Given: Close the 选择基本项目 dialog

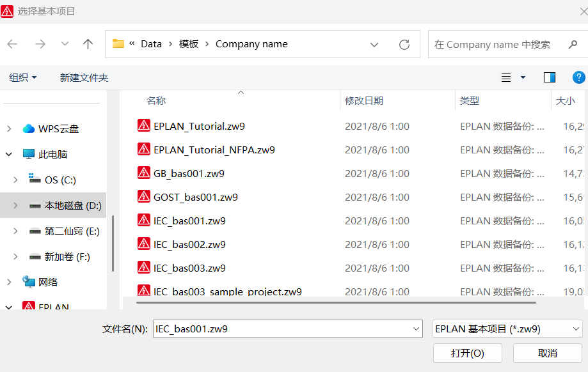Looking at the screenshot, I should tap(583, 12).
